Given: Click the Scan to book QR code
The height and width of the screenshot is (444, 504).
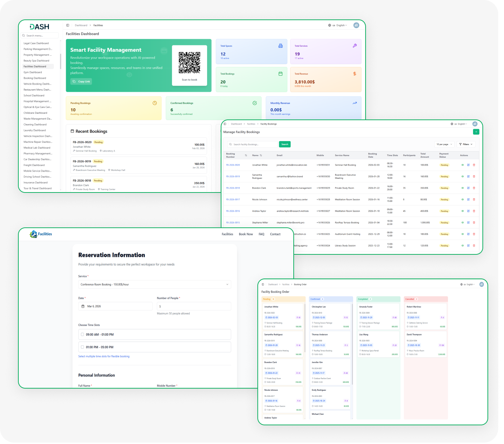Looking at the screenshot, I should tap(189, 63).
